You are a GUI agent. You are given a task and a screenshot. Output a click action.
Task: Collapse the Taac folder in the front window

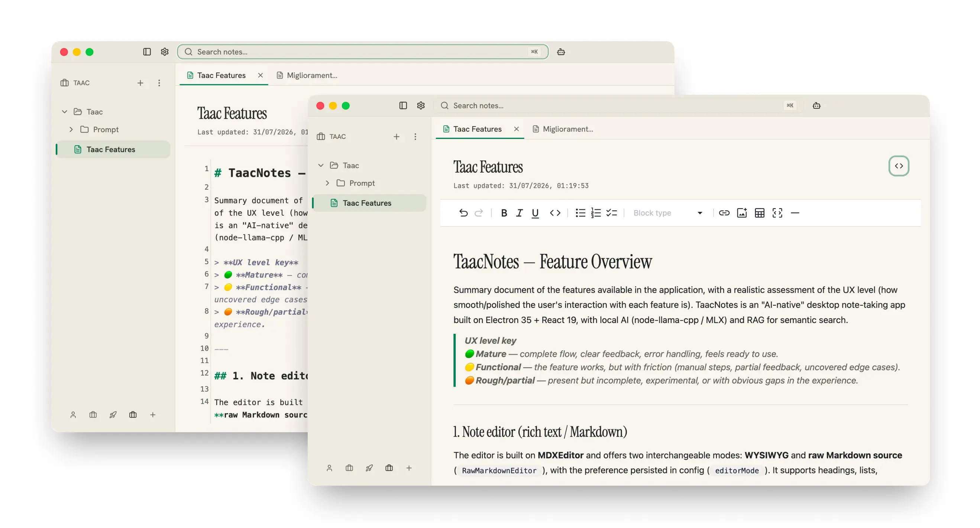pos(321,165)
